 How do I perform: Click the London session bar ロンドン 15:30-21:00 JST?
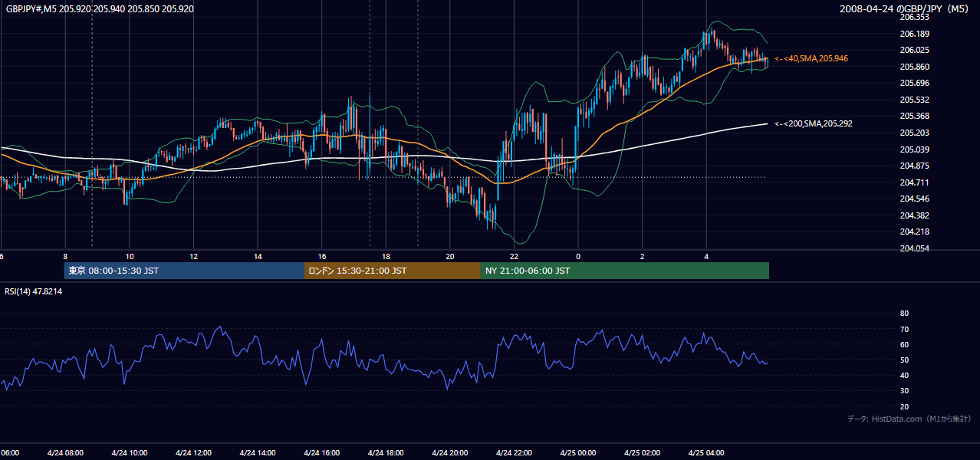[393, 271]
